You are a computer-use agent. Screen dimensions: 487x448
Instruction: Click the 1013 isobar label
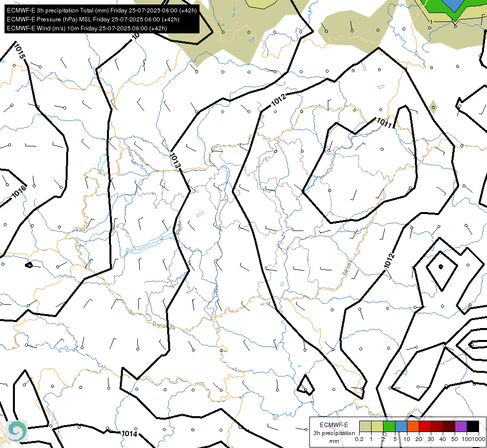175,161
